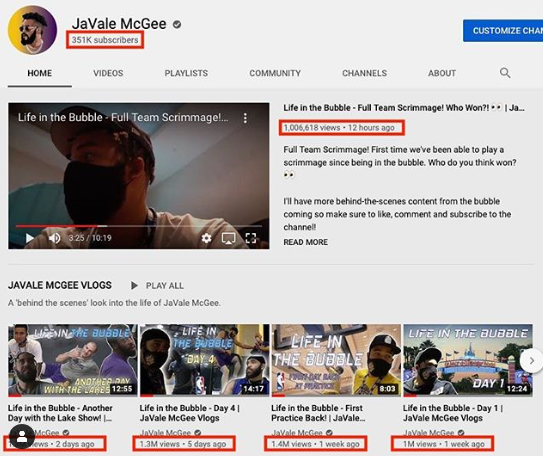This screenshot has width=543, height=456.
Task: Open Life in the Bubble Day 4 thumbnail
Action: (204, 360)
